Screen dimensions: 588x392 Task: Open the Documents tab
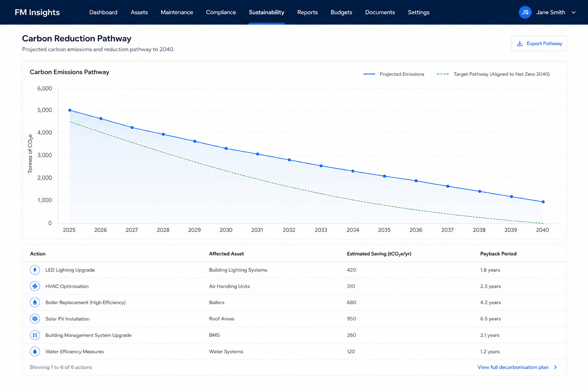pyautogui.click(x=380, y=12)
